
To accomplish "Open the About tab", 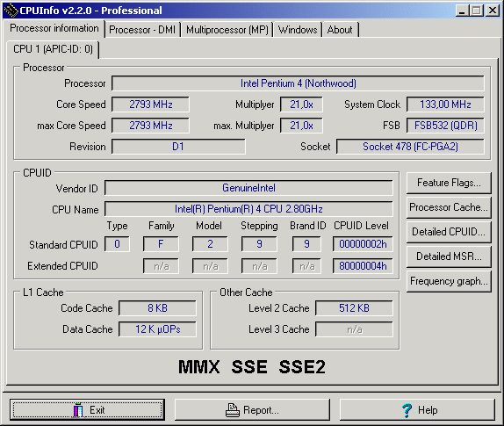I will [x=340, y=30].
